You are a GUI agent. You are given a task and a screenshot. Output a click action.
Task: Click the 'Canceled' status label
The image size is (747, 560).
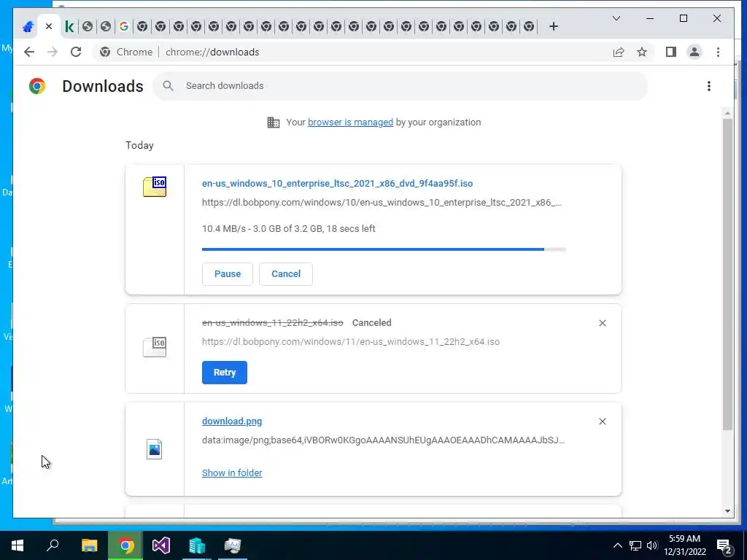click(371, 323)
